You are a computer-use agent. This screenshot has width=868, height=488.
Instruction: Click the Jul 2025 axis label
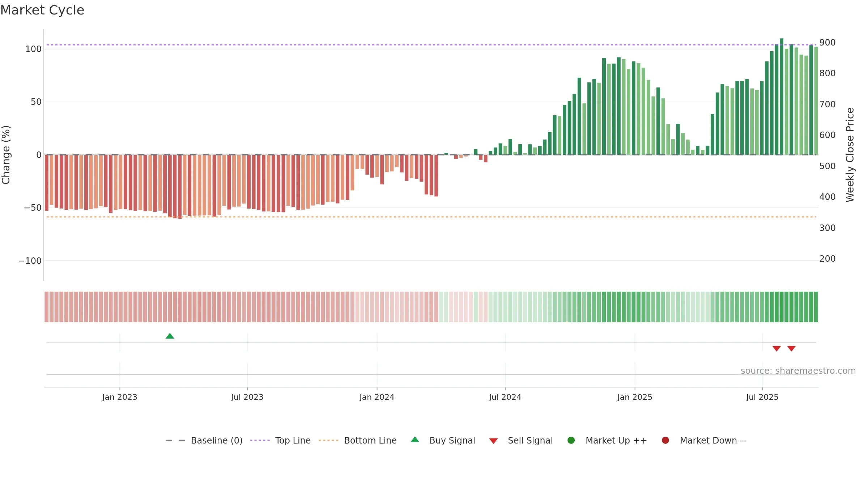tap(762, 397)
